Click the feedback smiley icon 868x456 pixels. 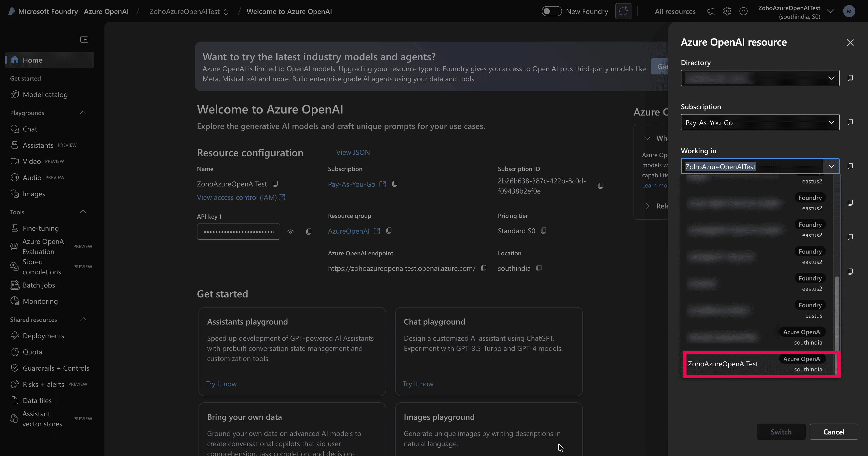[743, 11]
